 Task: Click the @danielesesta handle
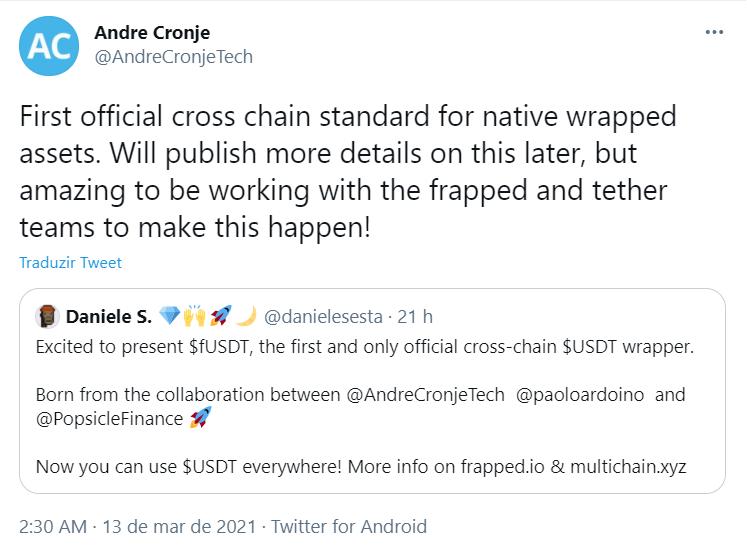pyautogui.click(x=324, y=317)
